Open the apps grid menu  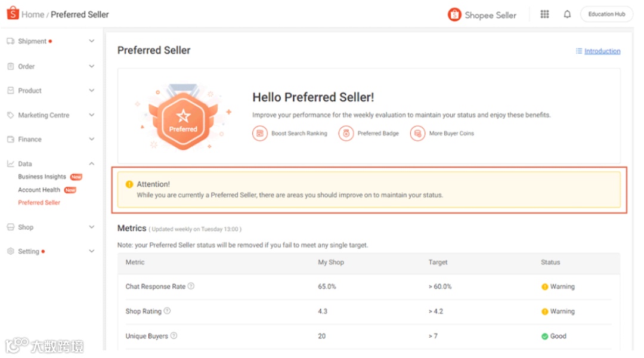[544, 14]
